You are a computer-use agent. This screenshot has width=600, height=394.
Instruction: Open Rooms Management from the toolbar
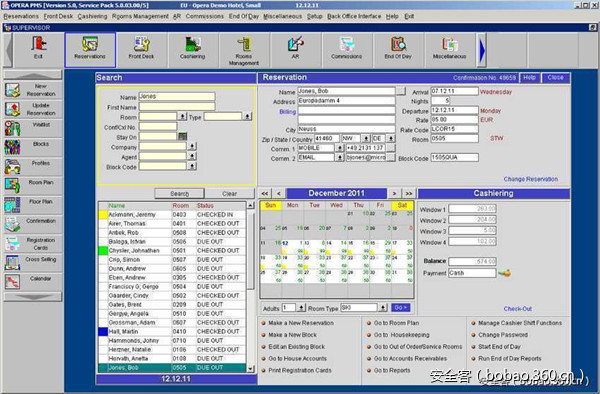244,50
